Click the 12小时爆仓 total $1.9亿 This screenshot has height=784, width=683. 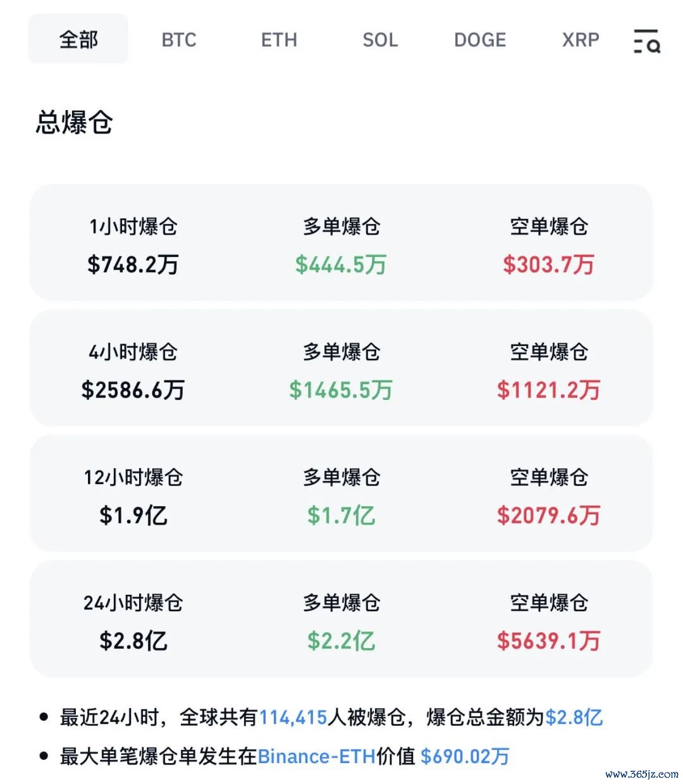[x=133, y=515]
